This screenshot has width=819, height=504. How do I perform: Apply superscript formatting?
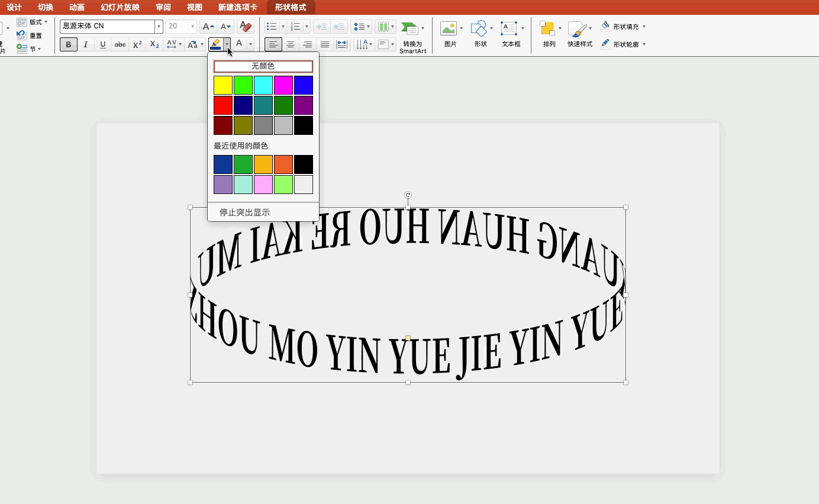pyautogui.click(x=137, y=44)
